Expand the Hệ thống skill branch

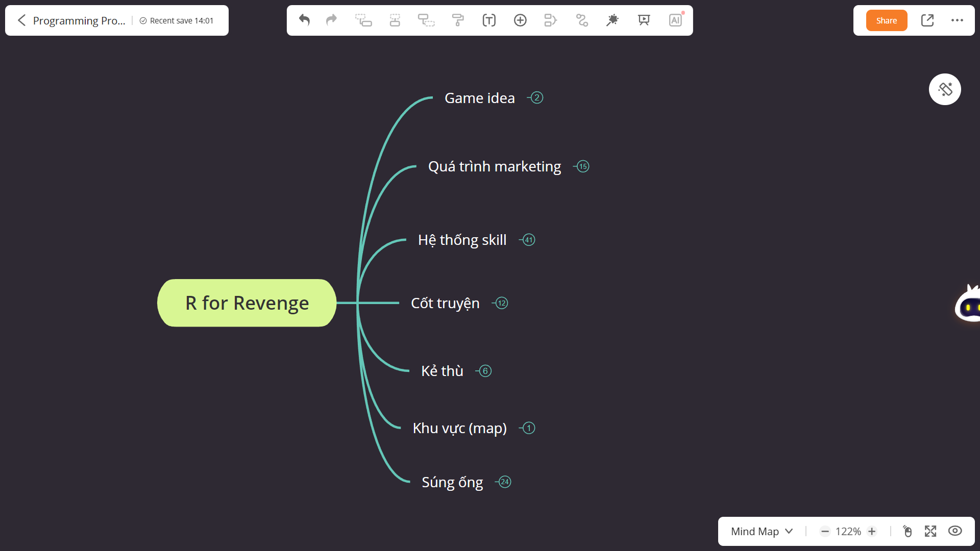[529, 240]
